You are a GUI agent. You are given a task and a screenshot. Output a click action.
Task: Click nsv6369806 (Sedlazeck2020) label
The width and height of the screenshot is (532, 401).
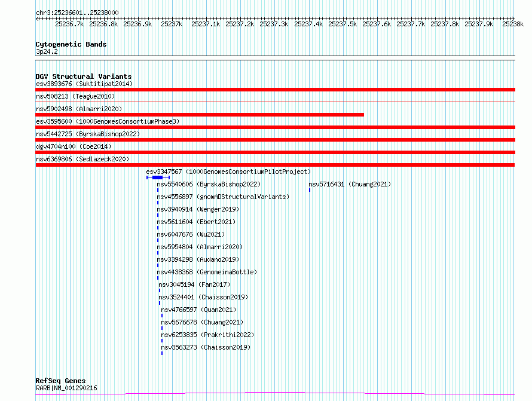point(82,159)
